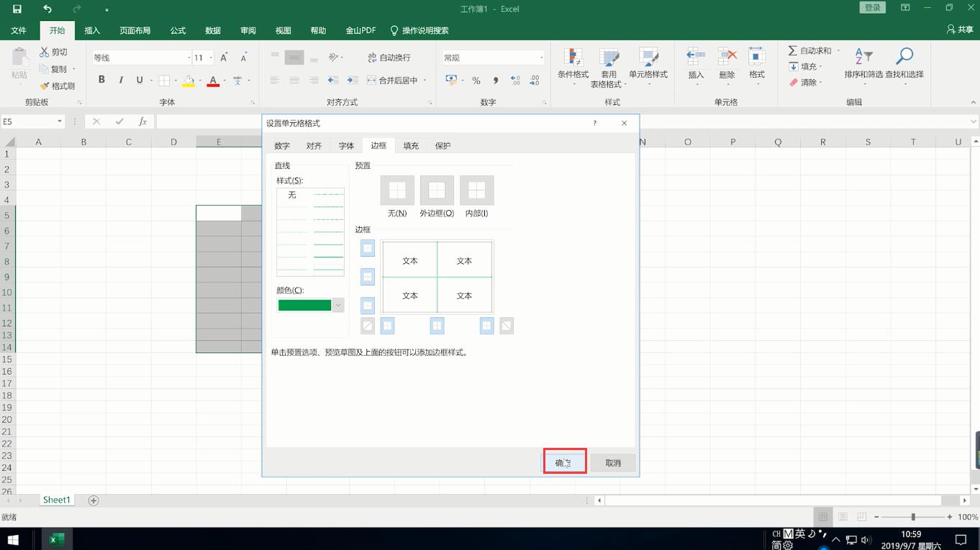Click AutoSum (自动求和) icon
The width and height of the screenshot is (980, 550).
[x=793, y=51]
